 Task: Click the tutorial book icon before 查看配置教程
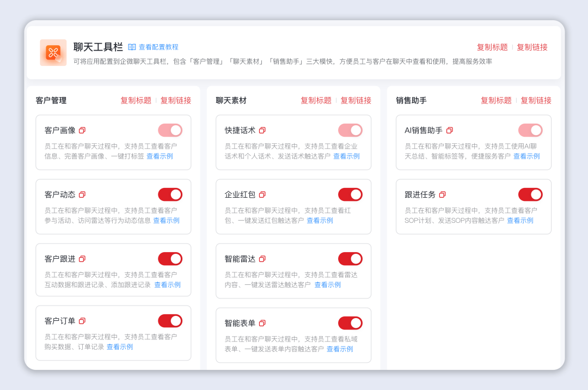point(132,47)
